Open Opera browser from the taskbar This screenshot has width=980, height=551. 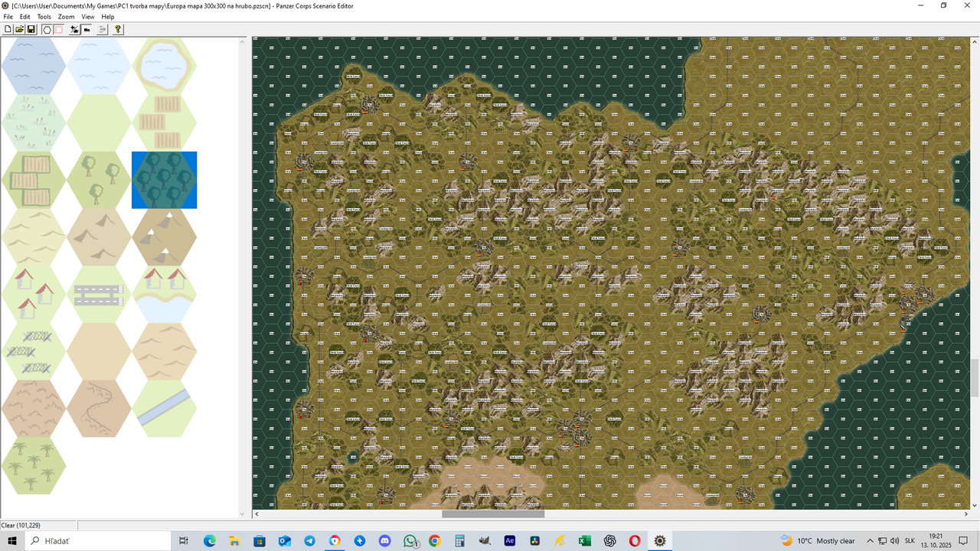(x=635, y=540)
